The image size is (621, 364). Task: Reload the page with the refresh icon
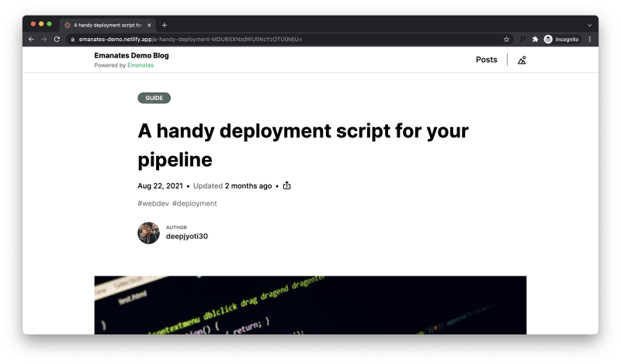click(57, 40)
